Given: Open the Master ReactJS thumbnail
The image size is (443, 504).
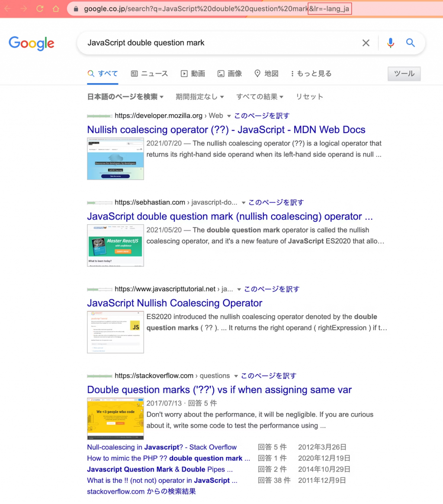Looking at the screenshot, I should 116,246.
